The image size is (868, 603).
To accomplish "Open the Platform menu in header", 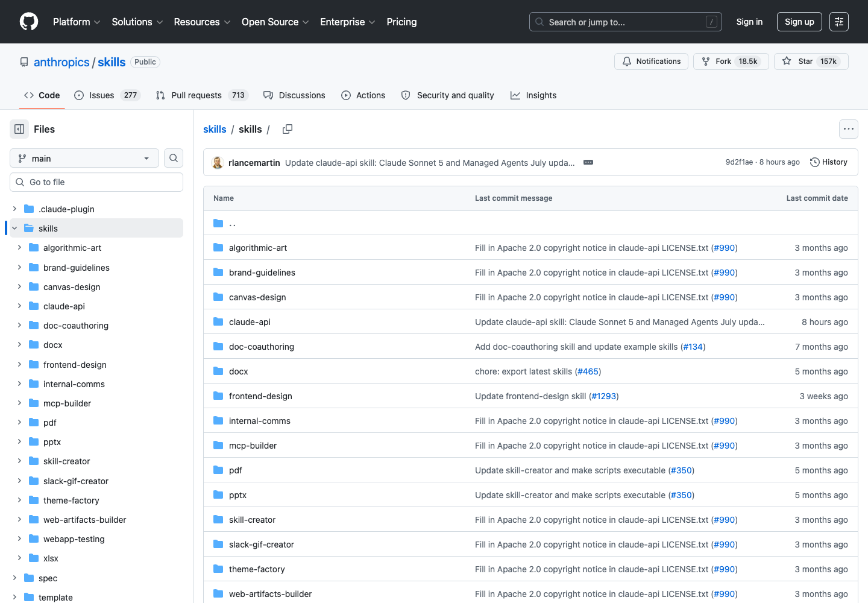I will (x=77, y=22).
